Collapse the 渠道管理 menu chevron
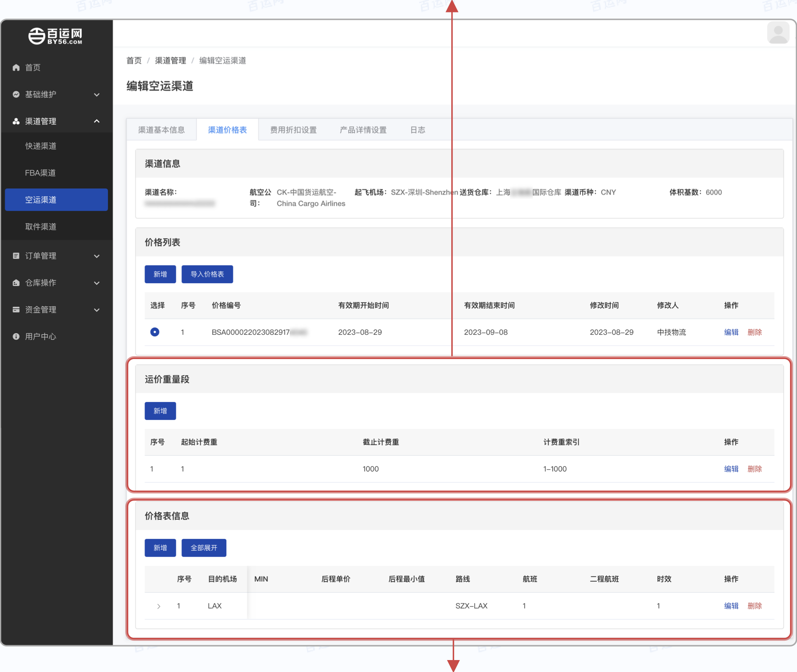Image resolution: width=797 pixels, height=672 pixels. coord(97,121)
